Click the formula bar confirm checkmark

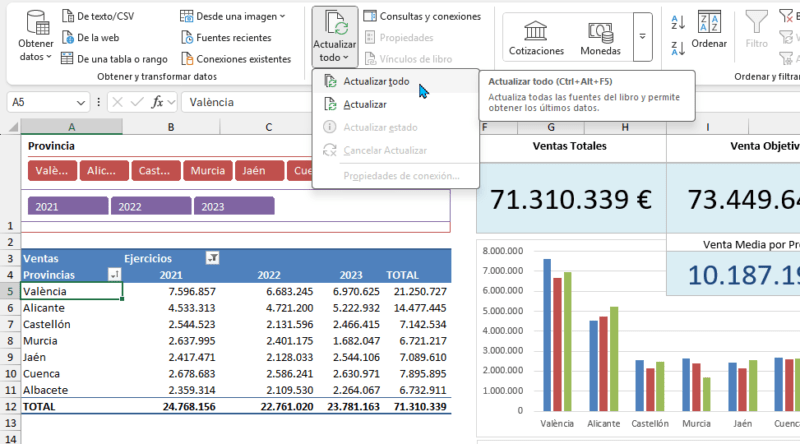[x=136, y=102]
